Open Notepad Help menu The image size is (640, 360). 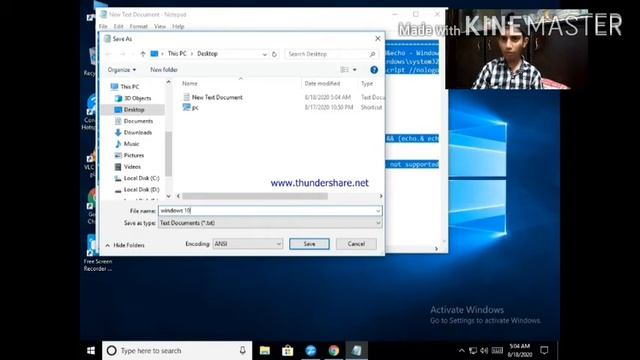(x=178, y=26)
